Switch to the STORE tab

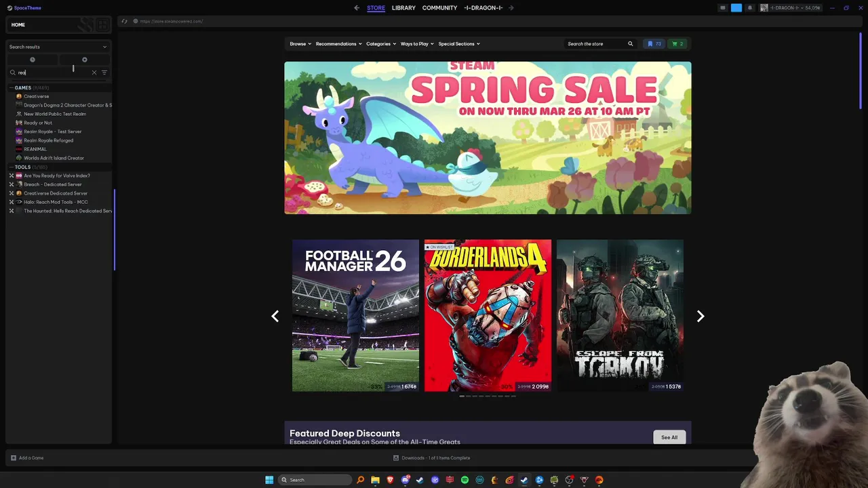(x=376, y=7)
